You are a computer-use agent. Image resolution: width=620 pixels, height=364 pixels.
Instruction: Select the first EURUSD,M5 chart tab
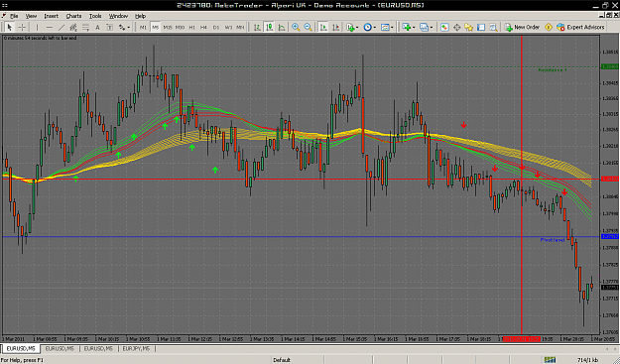(21, 348)
